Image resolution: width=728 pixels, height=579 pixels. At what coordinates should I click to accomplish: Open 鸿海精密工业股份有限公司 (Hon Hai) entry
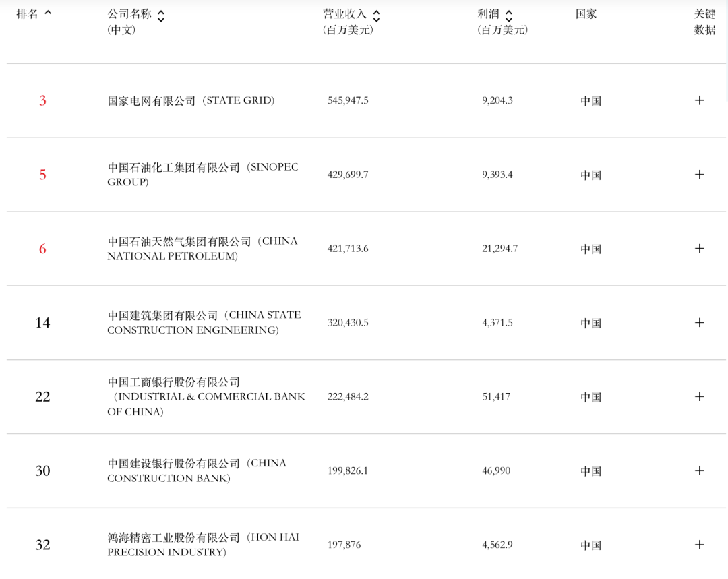(202, 545)
